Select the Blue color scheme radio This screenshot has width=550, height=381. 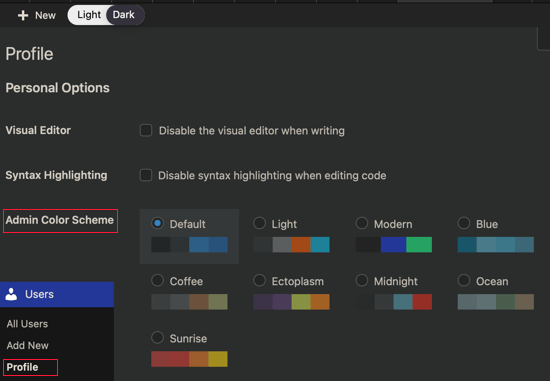464,223
